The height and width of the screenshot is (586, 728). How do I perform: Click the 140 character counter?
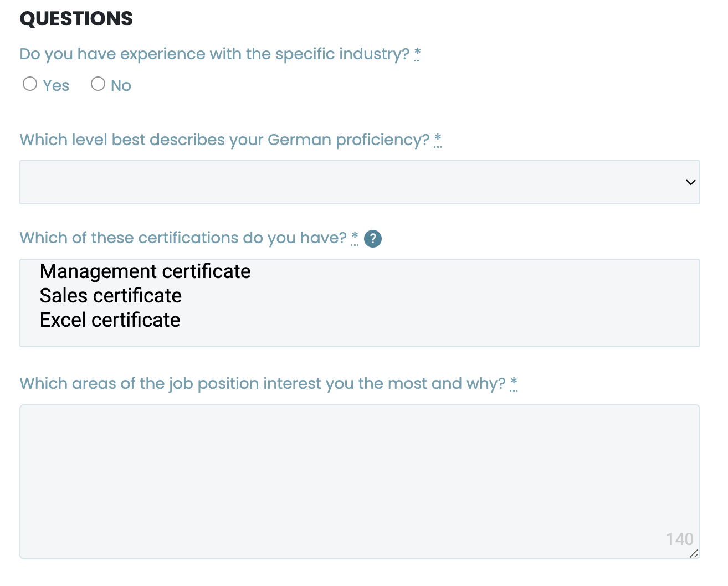click(680, 539)
